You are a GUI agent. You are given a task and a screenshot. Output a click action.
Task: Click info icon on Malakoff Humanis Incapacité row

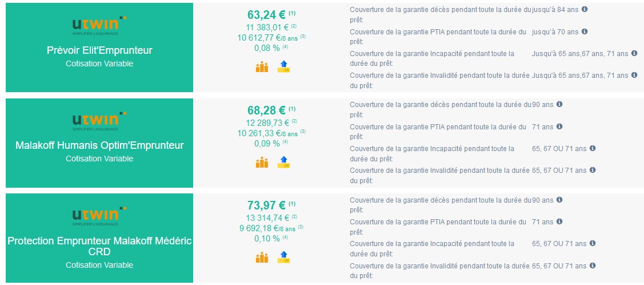point(593,148)
